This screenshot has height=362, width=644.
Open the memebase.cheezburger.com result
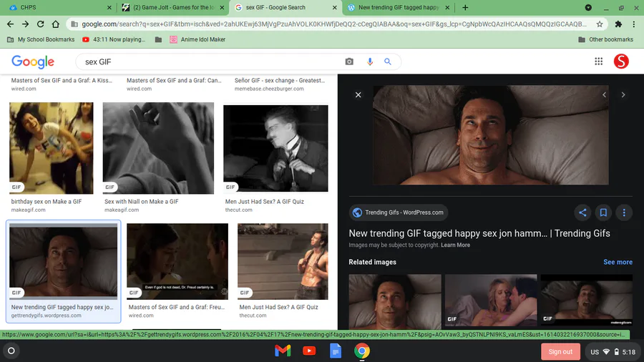coord(280,84)
